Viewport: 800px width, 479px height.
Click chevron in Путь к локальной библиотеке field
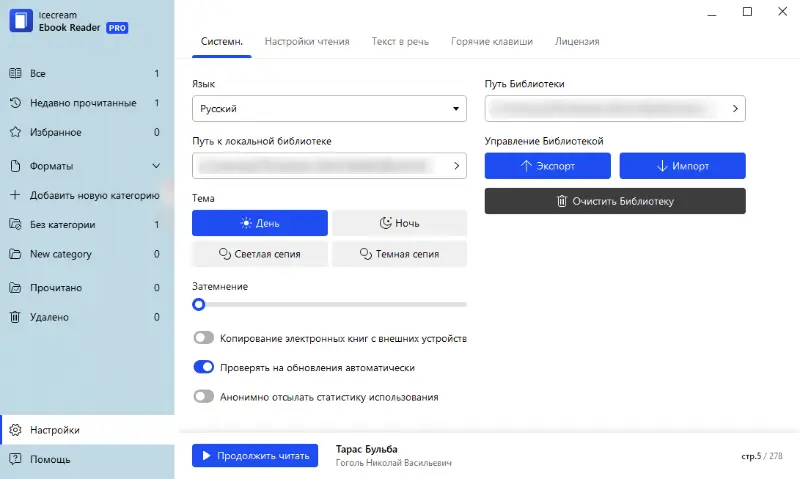(457, 166)
